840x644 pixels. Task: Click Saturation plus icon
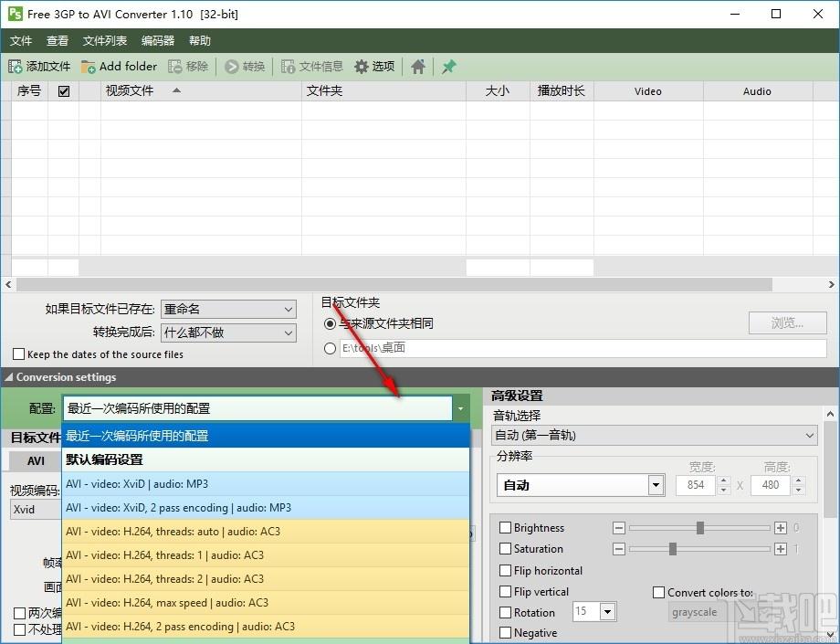coord(781,549)
